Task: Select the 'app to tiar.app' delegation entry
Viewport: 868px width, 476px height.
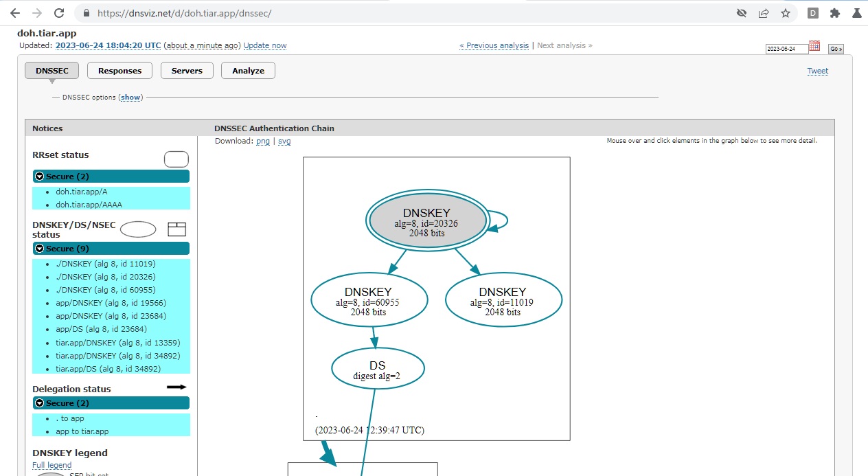Action: click(x=82, y=431)
